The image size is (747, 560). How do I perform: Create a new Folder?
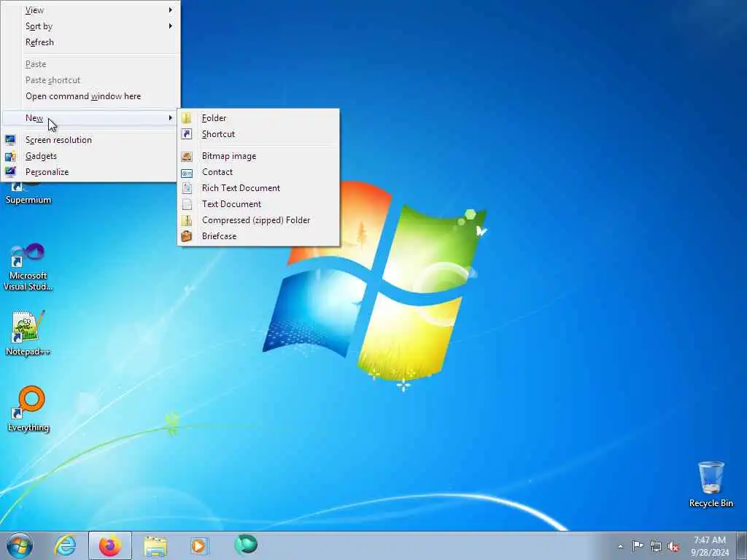[x=258, y=118]
